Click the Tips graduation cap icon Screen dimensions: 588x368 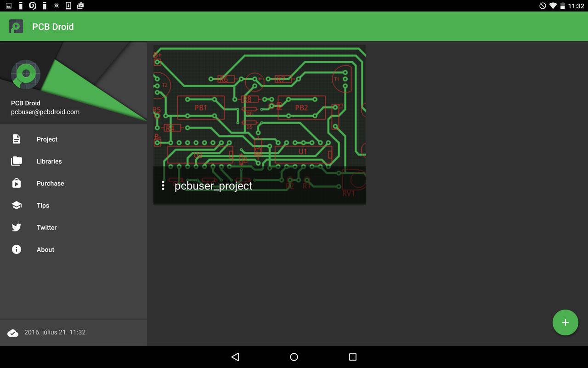click(17, 205)
